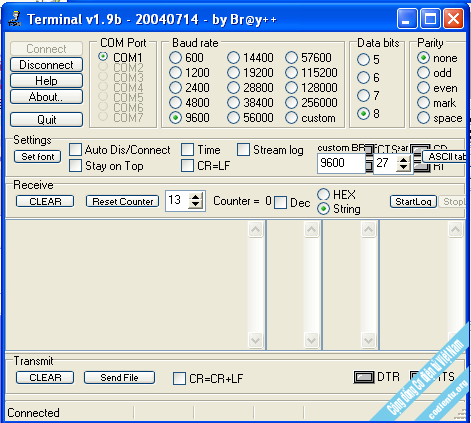The image size is (471, 423).
Task: Click the custom BR field showing 9600
Action: pos(341,163)
